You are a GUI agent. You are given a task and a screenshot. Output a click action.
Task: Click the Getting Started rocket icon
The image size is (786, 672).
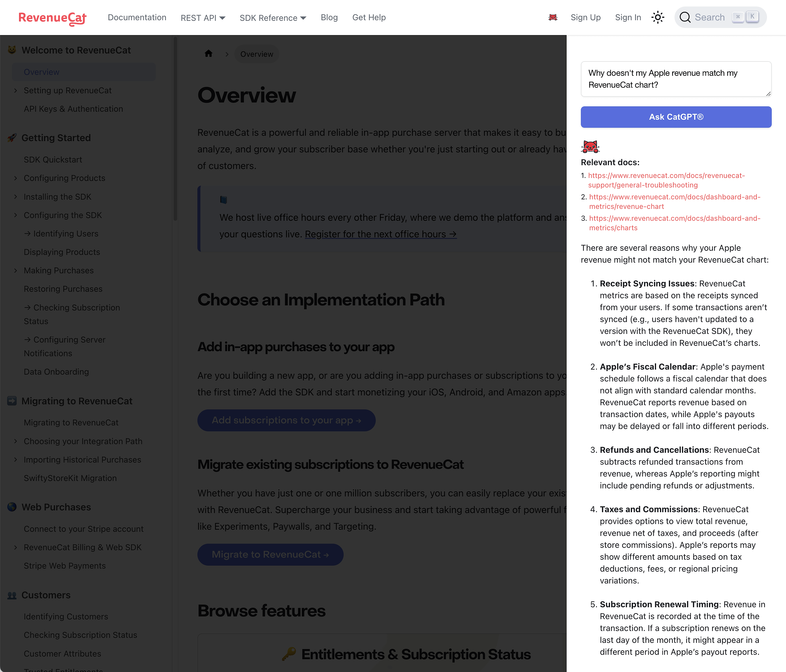pos(12,138)
